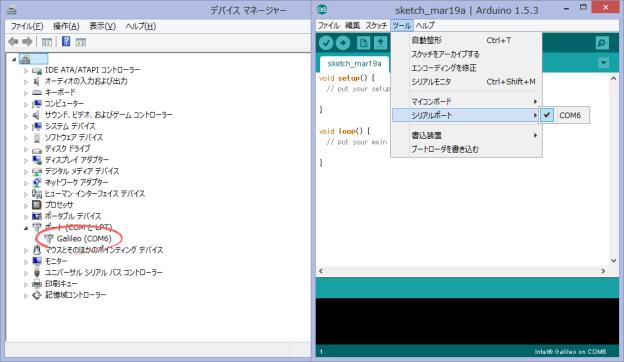Expand the オーディオの入力および出力 node arrow

(x=26, y=82)
